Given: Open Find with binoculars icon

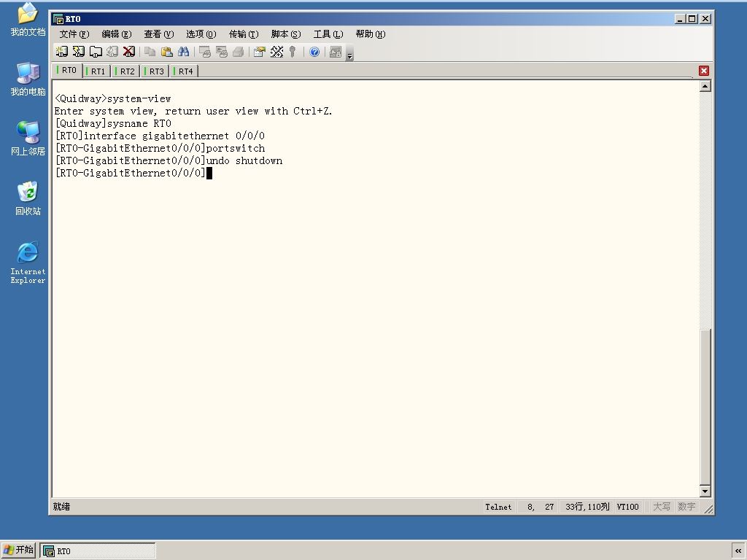Looking at the screenshot, I should pos(183,52).
